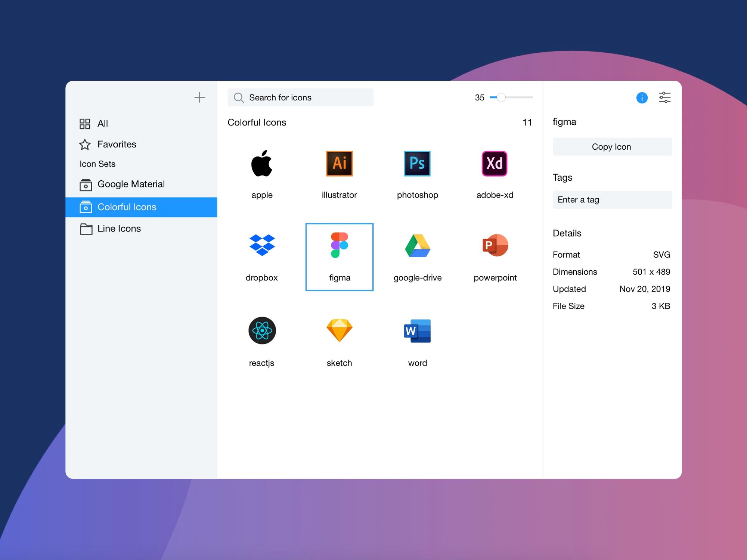Select the Line Icons set
The height and width of the screenshot is (560, 747).
pyautogui.click(x=119, y=228)
